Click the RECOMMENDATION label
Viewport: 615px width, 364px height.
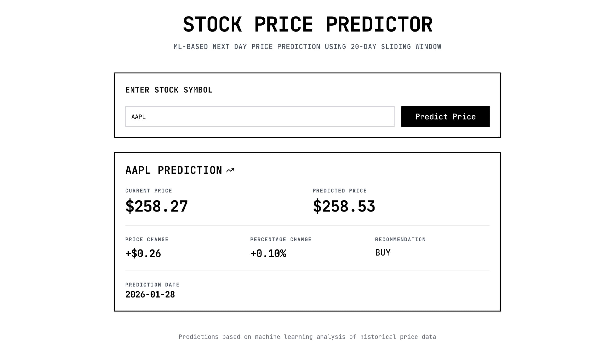click(400, 239)
